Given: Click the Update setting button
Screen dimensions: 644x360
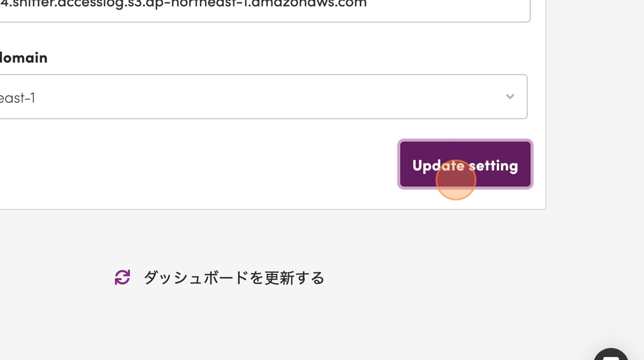Looking at the screenshot, I should [x=465, y=164].
